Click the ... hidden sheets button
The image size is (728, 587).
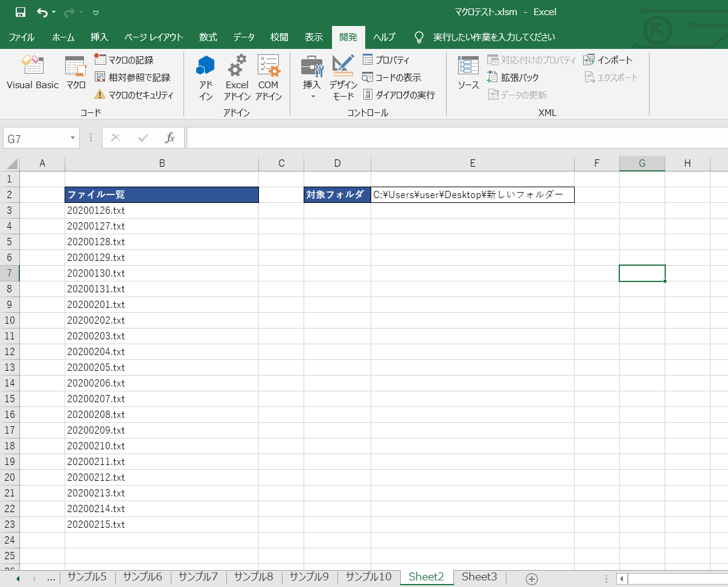coord(51,578)
